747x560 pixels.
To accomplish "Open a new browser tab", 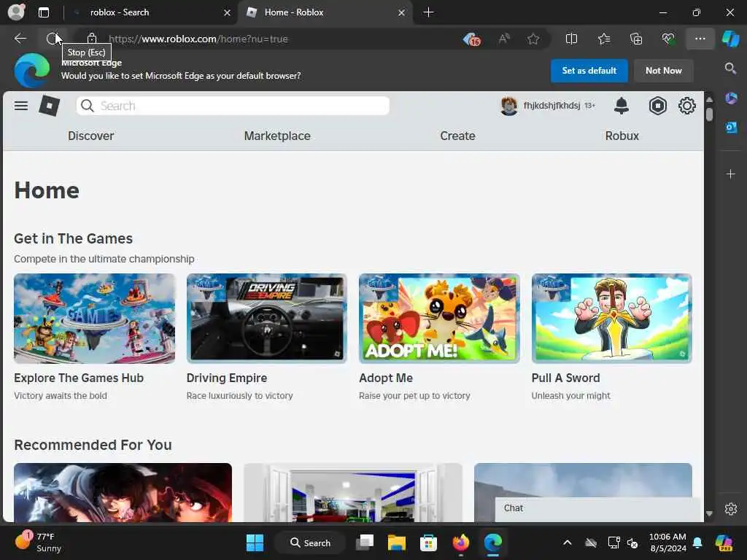I will [428, 12].
